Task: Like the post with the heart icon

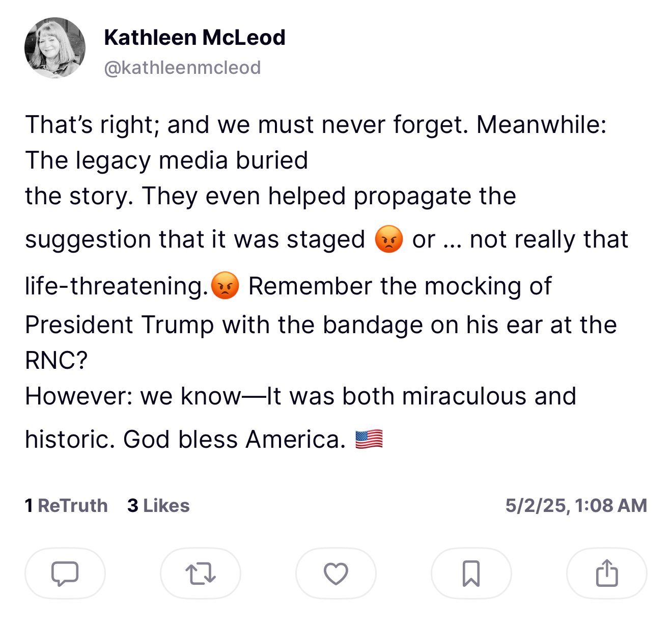Action: [336, 574]
